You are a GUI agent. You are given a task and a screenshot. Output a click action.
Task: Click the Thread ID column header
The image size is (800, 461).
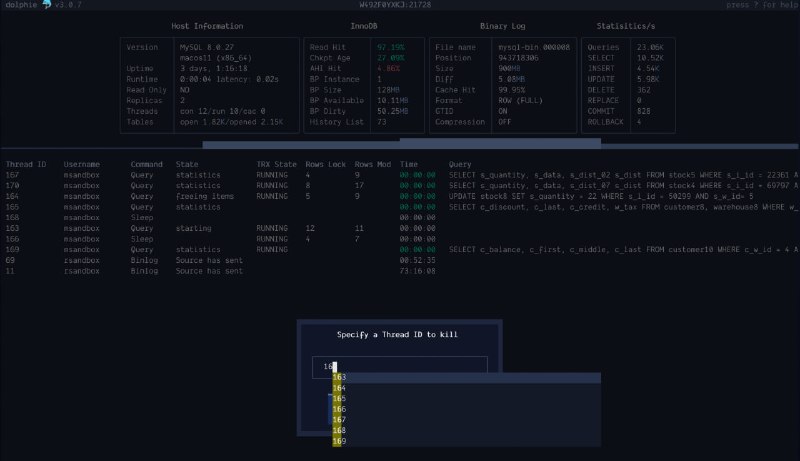(x=26, y=164)
